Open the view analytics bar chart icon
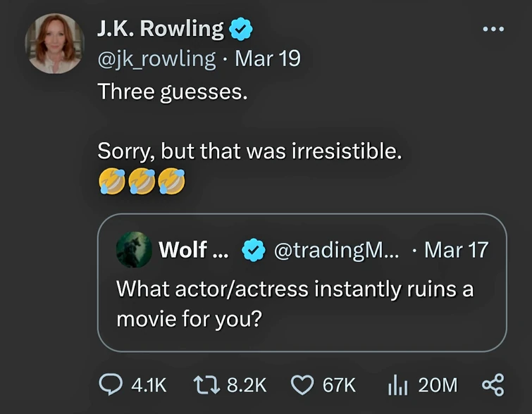The height and width of the screenshot is (414, 532). pyautogui.click(x=399, y=384)
